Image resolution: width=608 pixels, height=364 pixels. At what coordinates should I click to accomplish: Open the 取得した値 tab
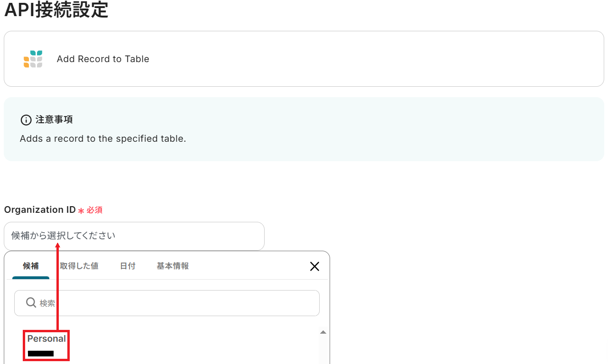click(79, 266)
